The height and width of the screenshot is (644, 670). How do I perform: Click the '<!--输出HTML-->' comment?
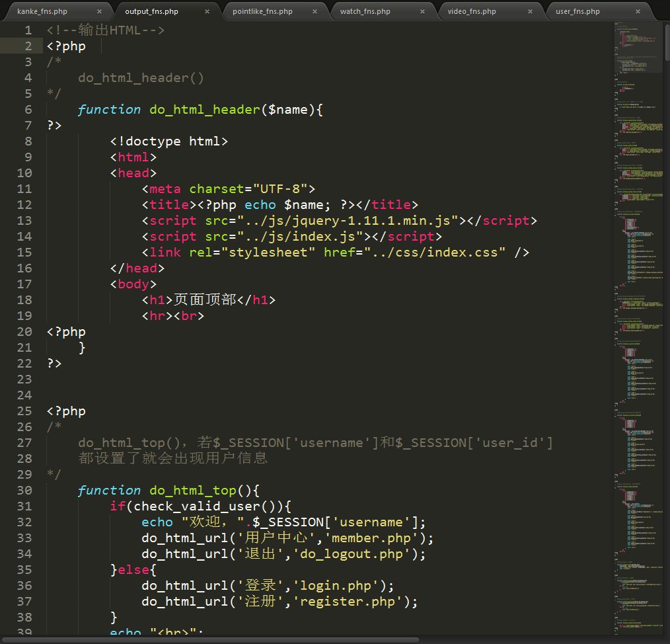[x=106, y=30]
